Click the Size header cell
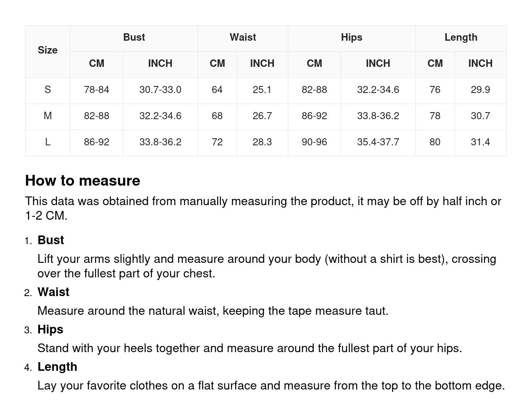Image resolution: width=532 pixels, height=419 pixels. (x=47, y=50)
